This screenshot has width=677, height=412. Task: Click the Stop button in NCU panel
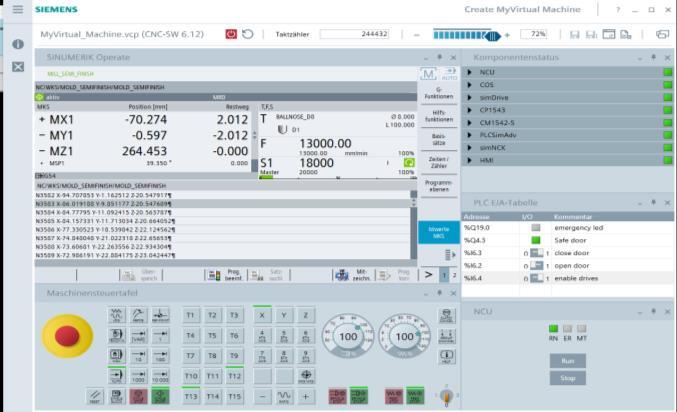[568, 378]
